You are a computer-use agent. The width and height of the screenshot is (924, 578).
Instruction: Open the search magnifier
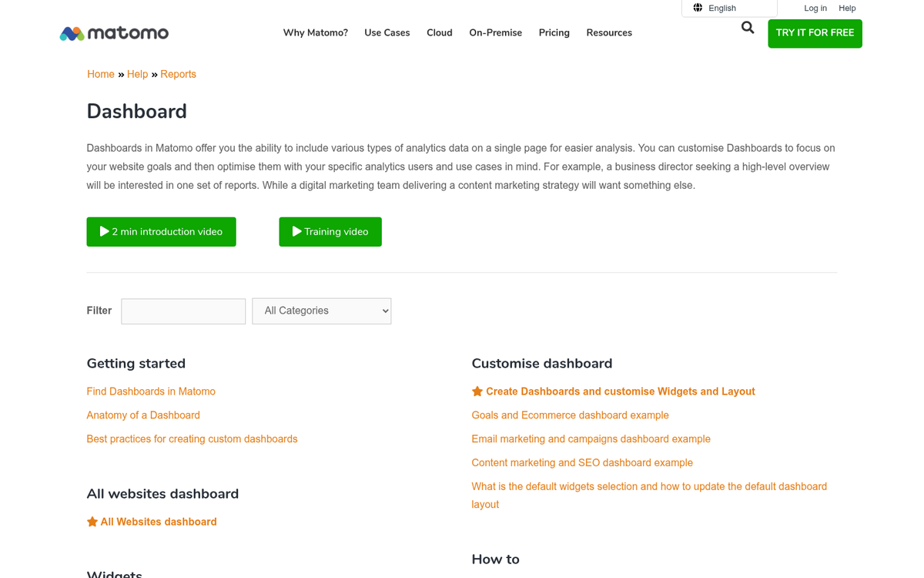coord(748,27)
